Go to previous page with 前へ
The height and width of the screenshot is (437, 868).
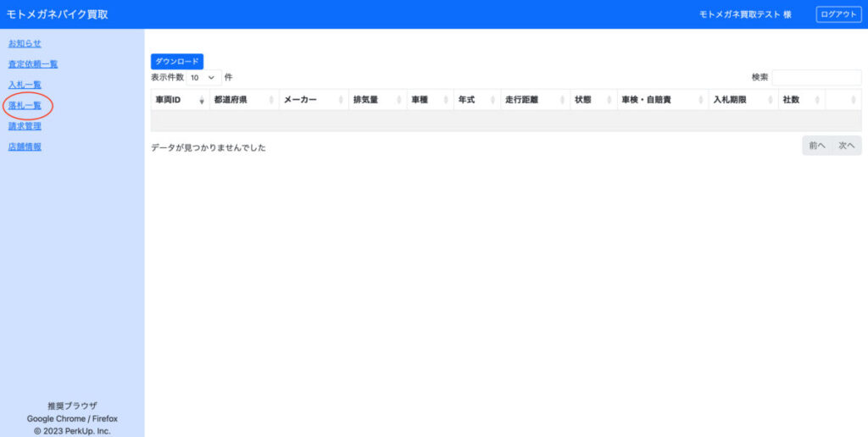[817, 146]
